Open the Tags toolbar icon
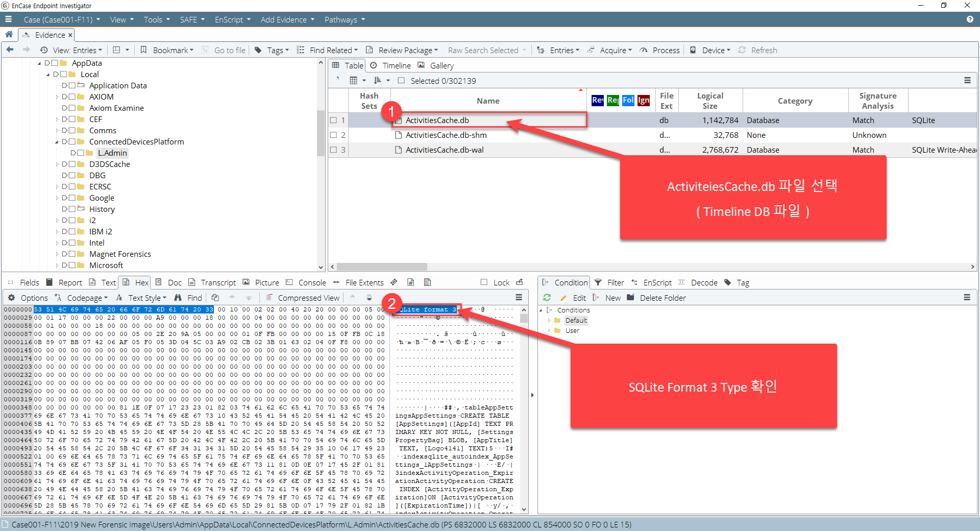 click(258, 50)
